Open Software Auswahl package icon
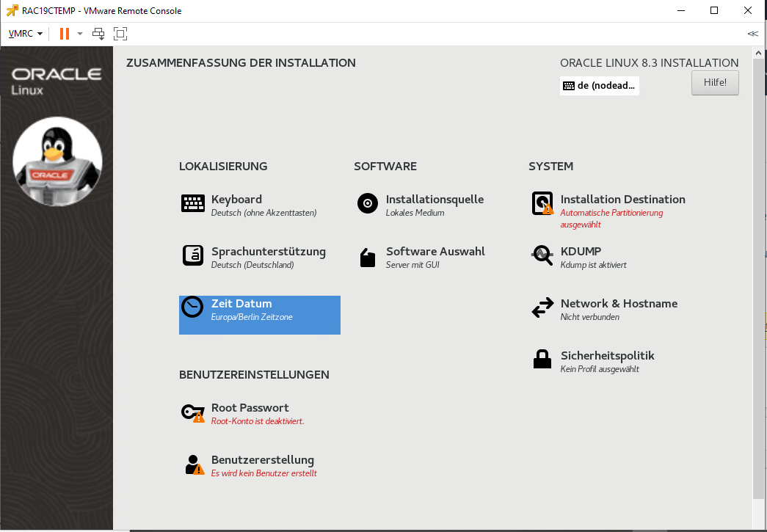767x532 pixels. click(x=368, y=257)
